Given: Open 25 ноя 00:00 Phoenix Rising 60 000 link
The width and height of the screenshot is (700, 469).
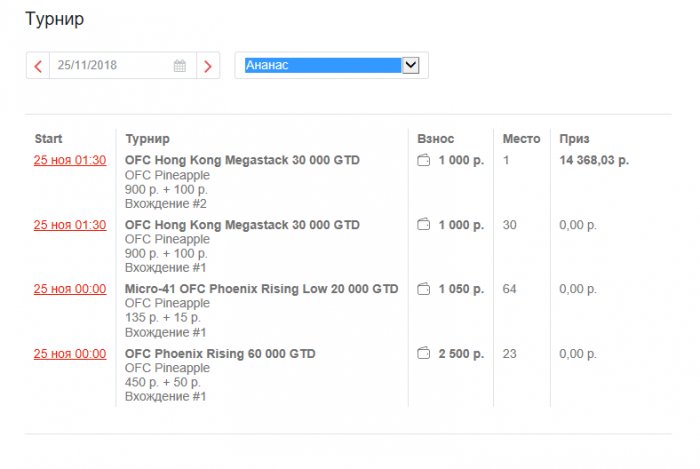Looking at the screenshot, I should [x=70, y=353].
